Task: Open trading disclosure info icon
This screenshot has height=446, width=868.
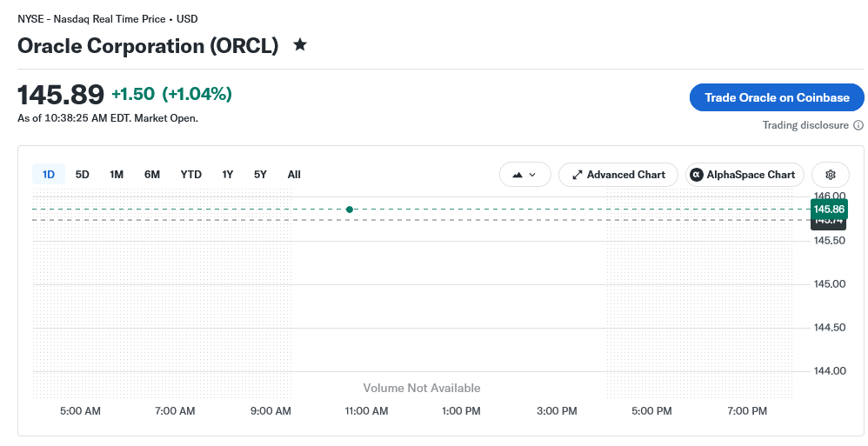Action: 858,125
